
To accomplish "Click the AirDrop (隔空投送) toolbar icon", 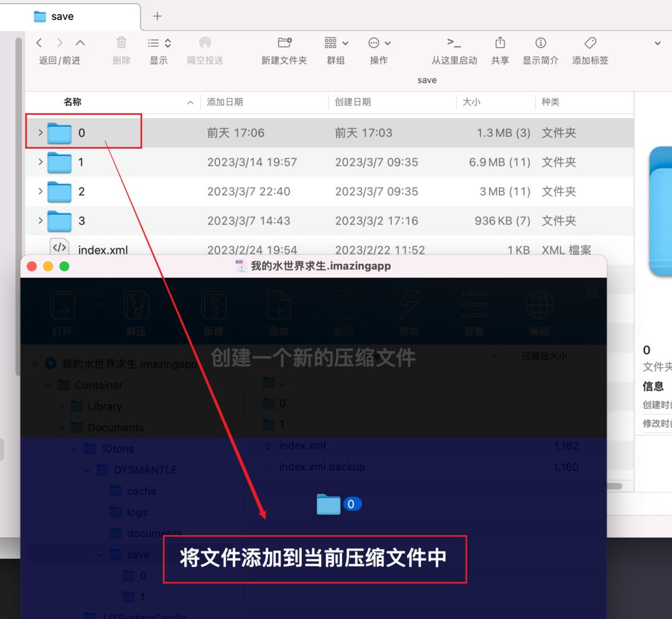I will [205, 42].
